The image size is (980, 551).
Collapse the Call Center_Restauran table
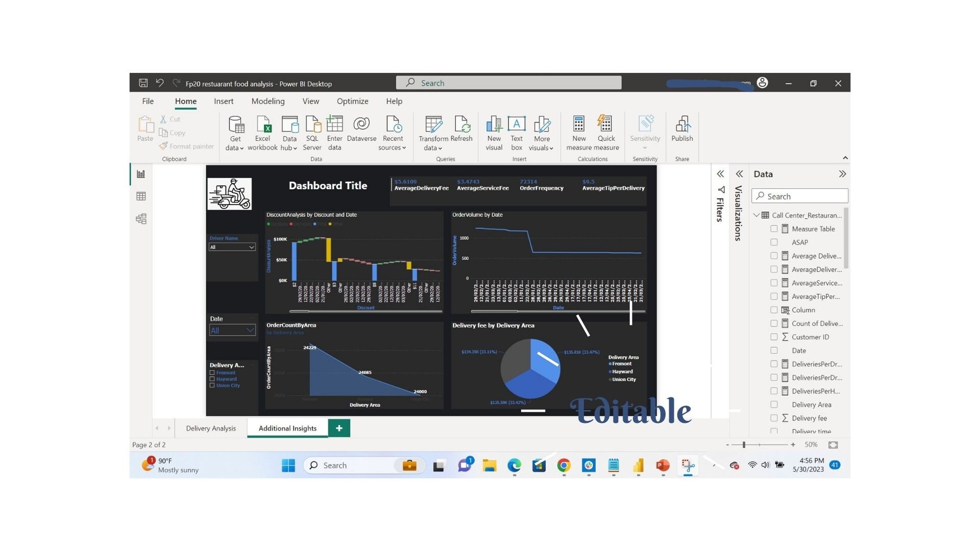click(x=756, y=215)
